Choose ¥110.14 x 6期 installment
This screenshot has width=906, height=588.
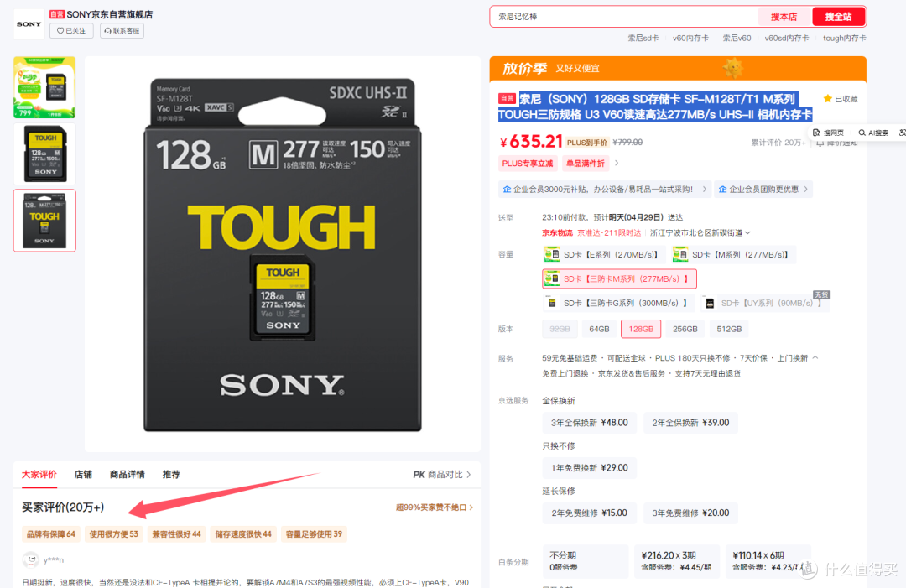pos(768,561)
